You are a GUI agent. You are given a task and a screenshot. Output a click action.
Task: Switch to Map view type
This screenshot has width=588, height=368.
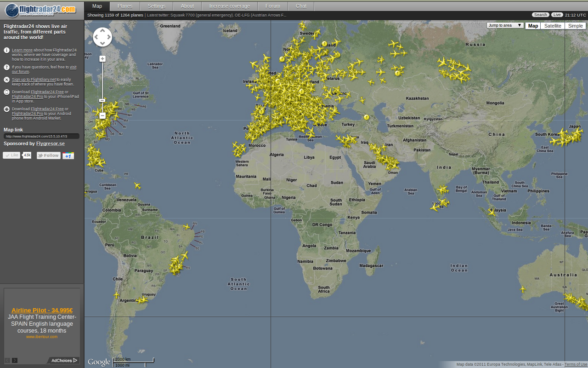(533, 26)
